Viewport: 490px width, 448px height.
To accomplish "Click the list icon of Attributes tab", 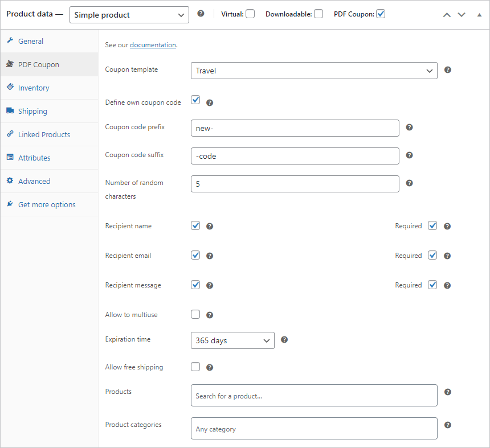I will pos(10,157).
